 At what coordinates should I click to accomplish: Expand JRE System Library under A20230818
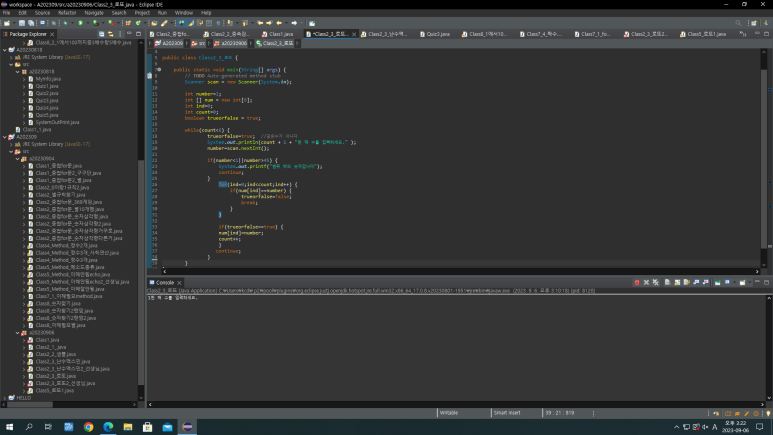(x=11, y=57)
